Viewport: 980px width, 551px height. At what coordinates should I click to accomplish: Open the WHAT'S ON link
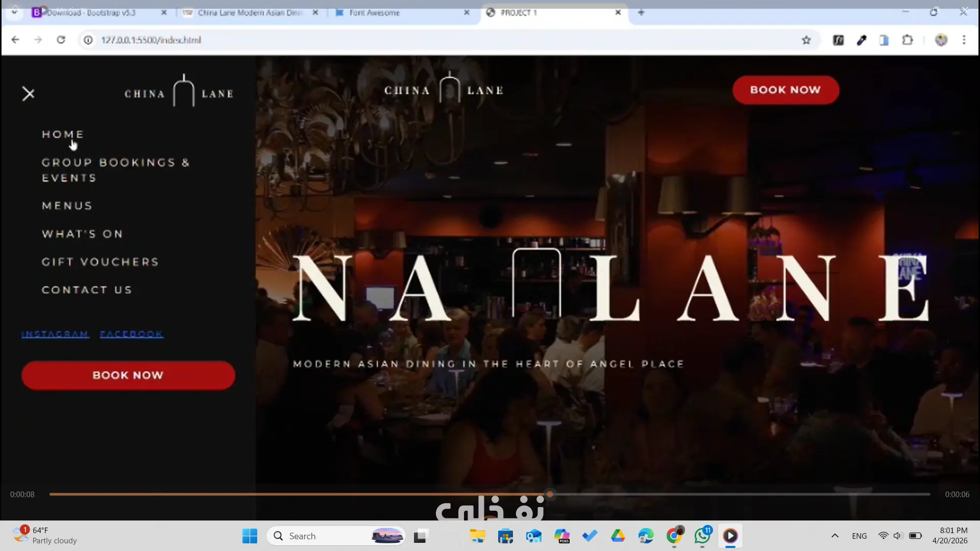82,234
